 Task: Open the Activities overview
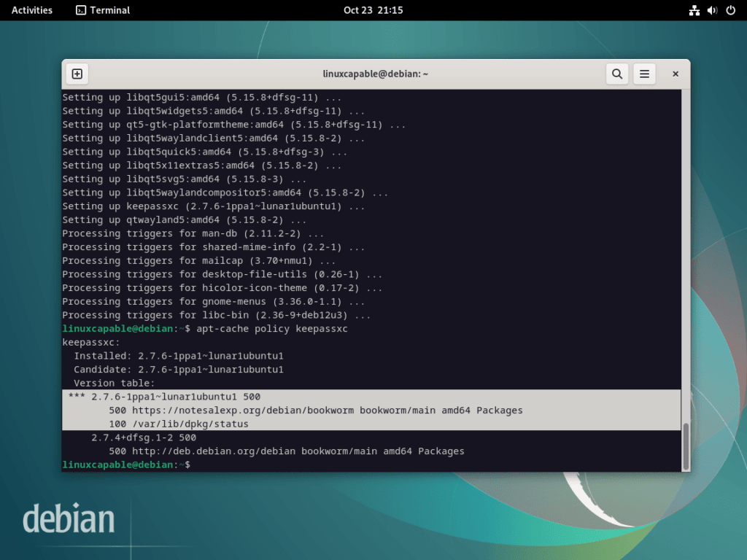click(x=31, y=10)
